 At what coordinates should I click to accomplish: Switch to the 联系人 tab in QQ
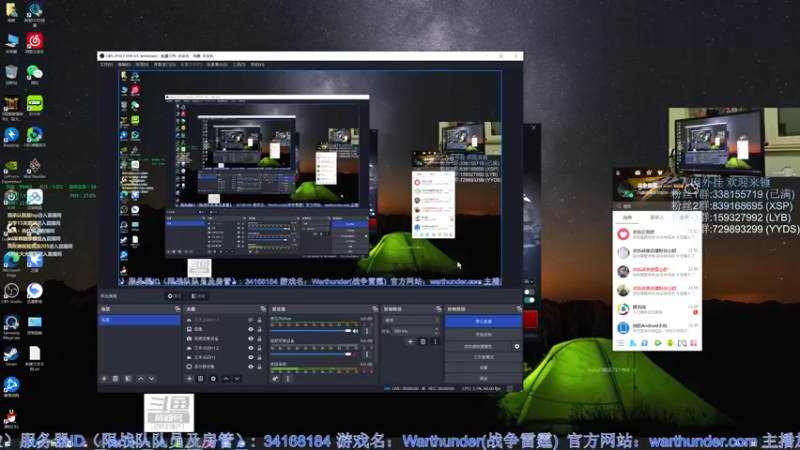click(x=657, y=217)
